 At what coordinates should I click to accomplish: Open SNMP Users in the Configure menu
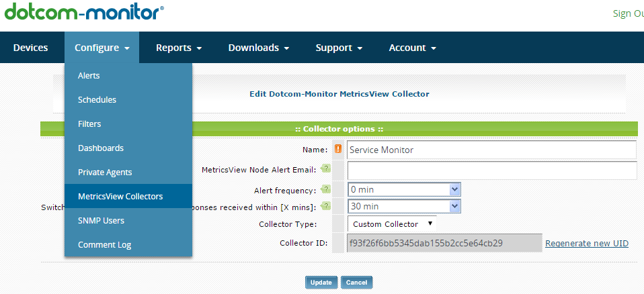[x=128, y=221]
